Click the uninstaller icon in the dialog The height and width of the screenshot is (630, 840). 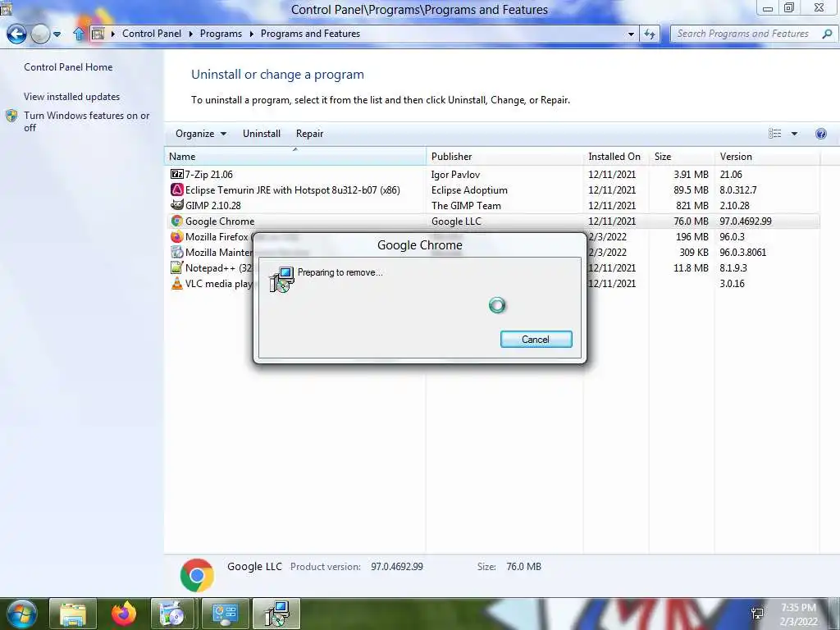click(x=282, y=279)
